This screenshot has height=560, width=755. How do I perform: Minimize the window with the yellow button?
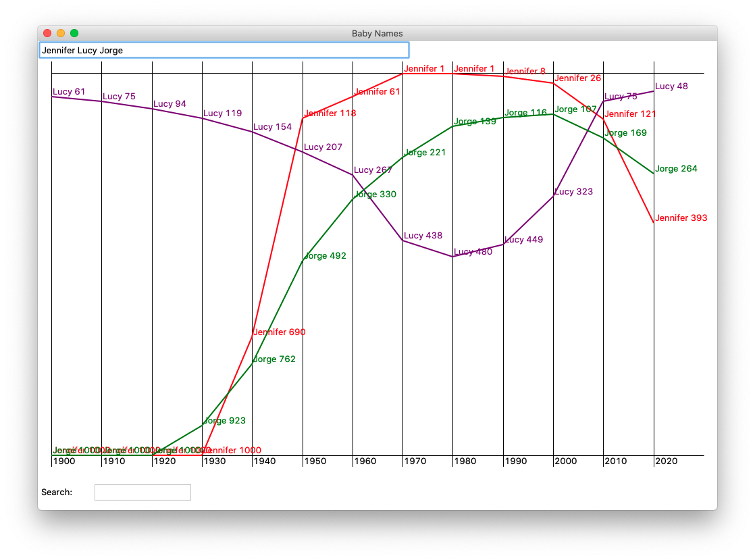coord(61,33)
